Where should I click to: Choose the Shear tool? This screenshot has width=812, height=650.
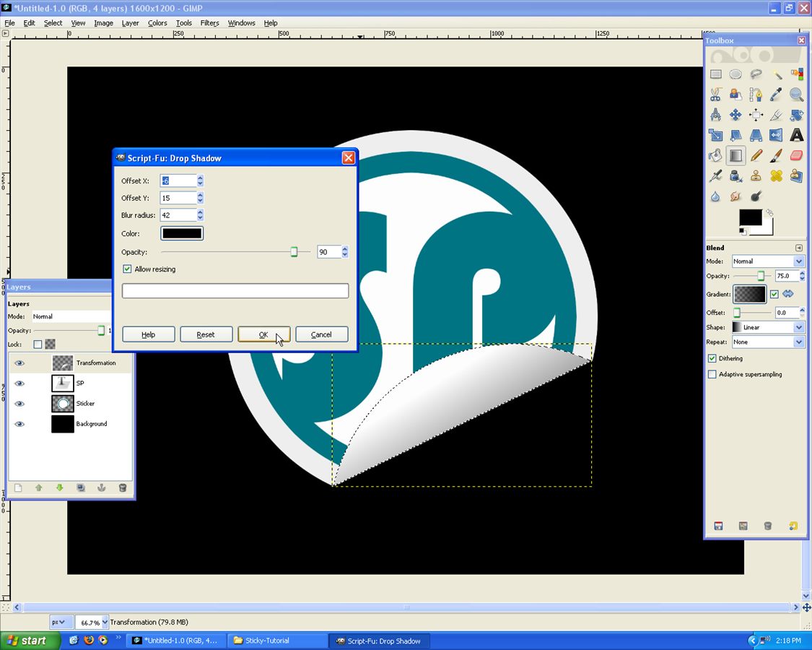[735, 135]
